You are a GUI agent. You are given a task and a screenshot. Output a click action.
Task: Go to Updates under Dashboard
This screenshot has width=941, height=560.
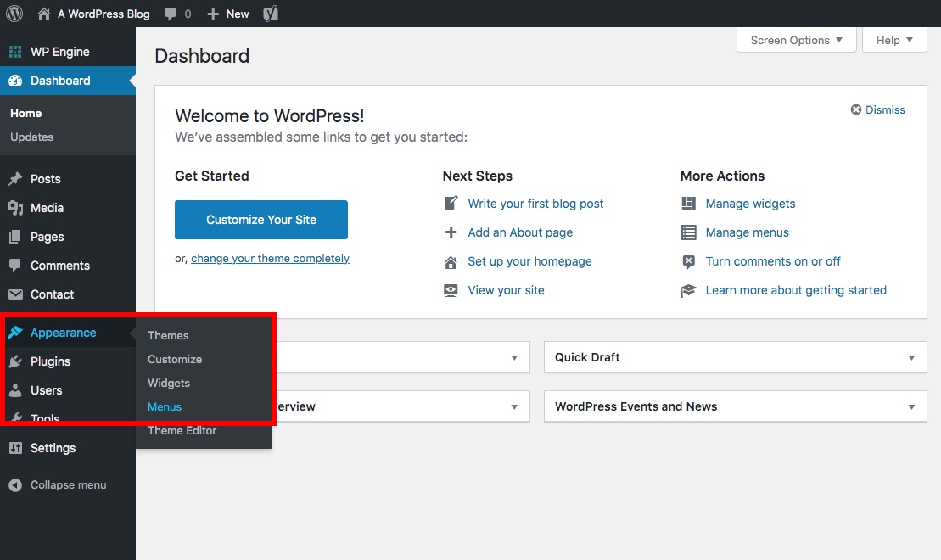point(31,137)
